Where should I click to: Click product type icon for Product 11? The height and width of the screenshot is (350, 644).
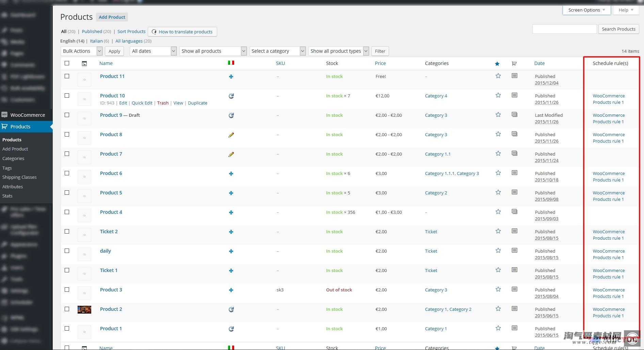[515, 76]
